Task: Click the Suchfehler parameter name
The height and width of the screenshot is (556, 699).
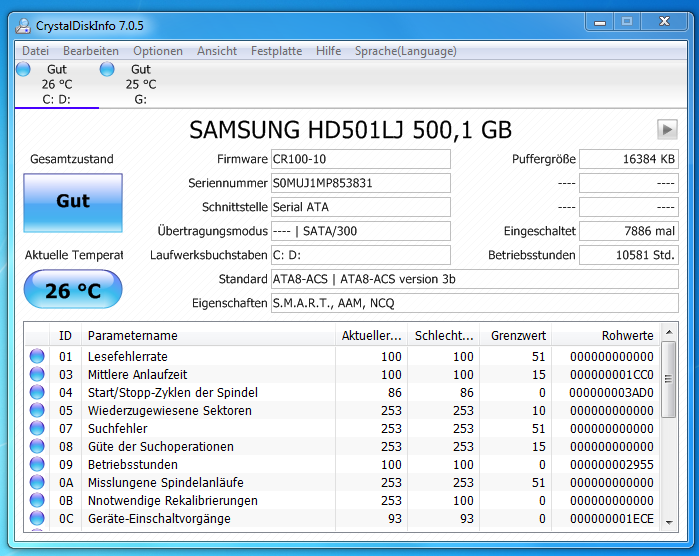Action: point(117,428)
